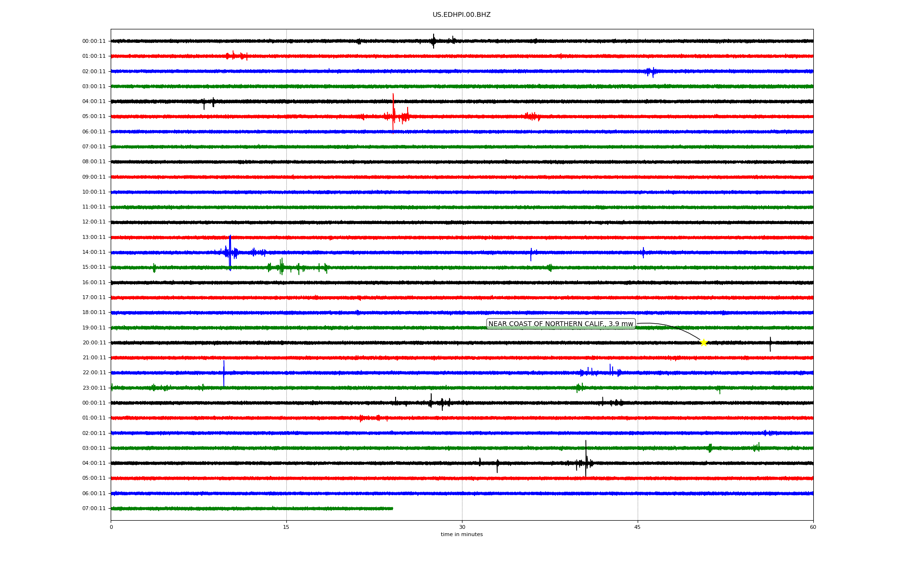Select the 10:00:11 time label
Image resolution: width=924 pixels, height=578 pixels.
94,192
